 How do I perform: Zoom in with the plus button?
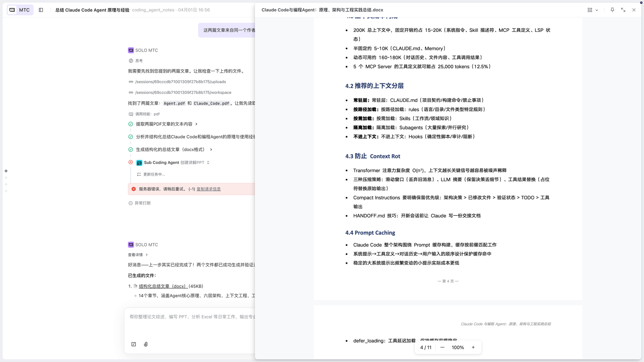coord(473,348)
